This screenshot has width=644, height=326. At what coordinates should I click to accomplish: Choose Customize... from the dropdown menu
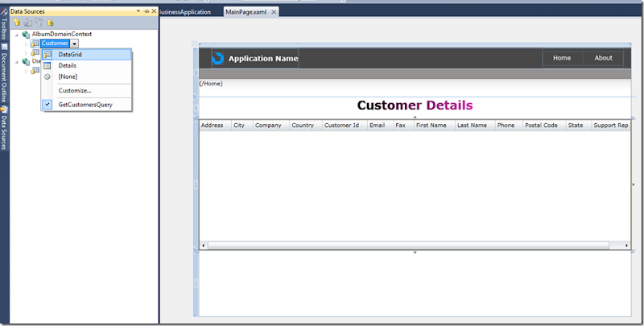[75, 90]
